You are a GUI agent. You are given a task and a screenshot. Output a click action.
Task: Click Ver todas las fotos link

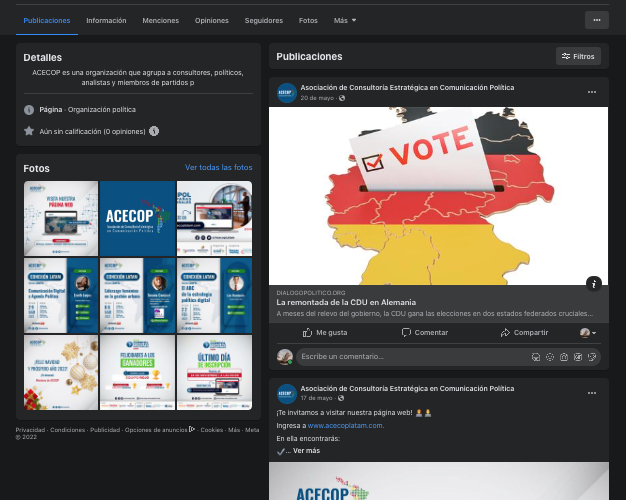[218, 167]
